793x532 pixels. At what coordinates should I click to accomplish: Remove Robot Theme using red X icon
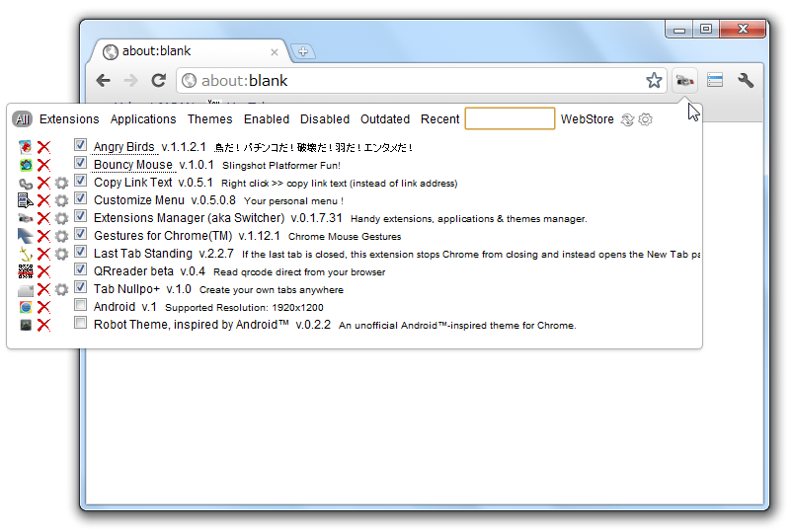[44, 325]
